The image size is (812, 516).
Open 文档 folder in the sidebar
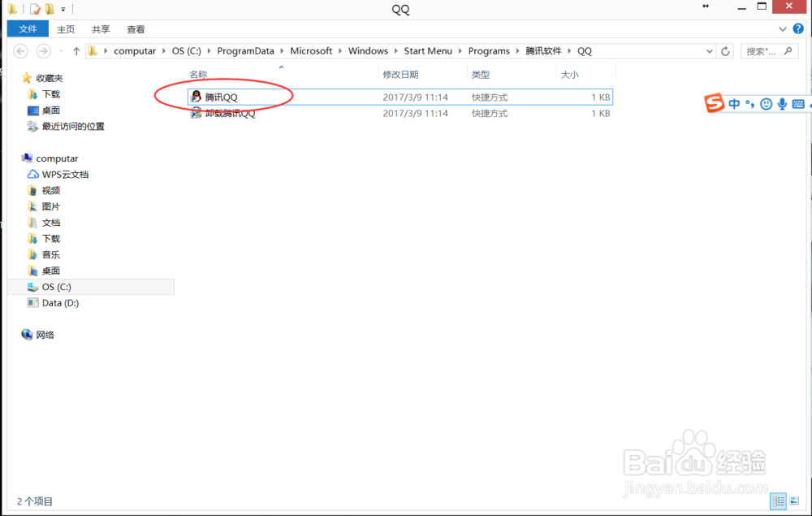click(x=50, y=223)
